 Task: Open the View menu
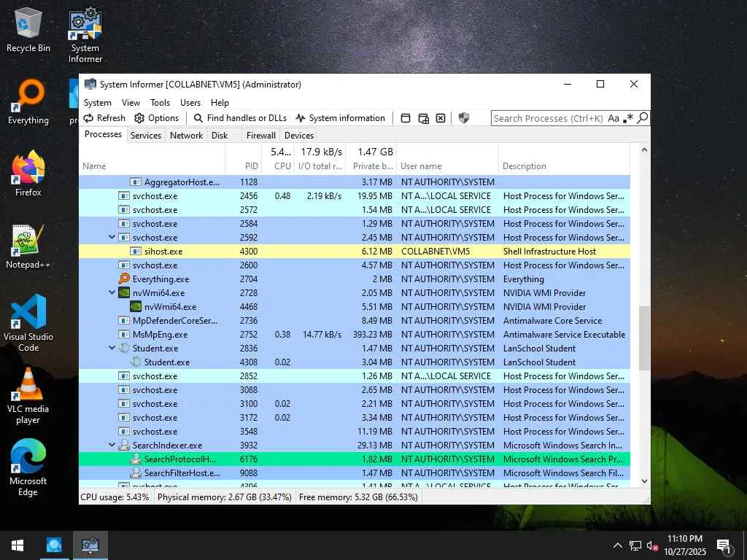click(131, 102)
